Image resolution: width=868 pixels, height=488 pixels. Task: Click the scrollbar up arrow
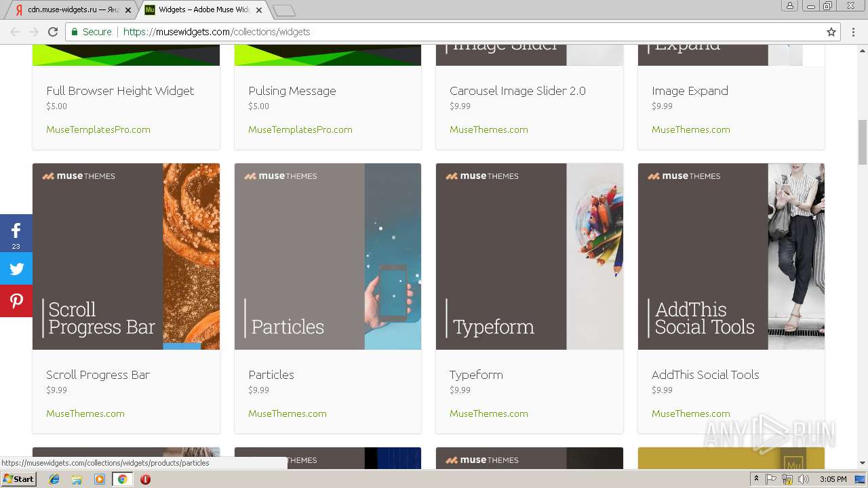tap(863, 49)
